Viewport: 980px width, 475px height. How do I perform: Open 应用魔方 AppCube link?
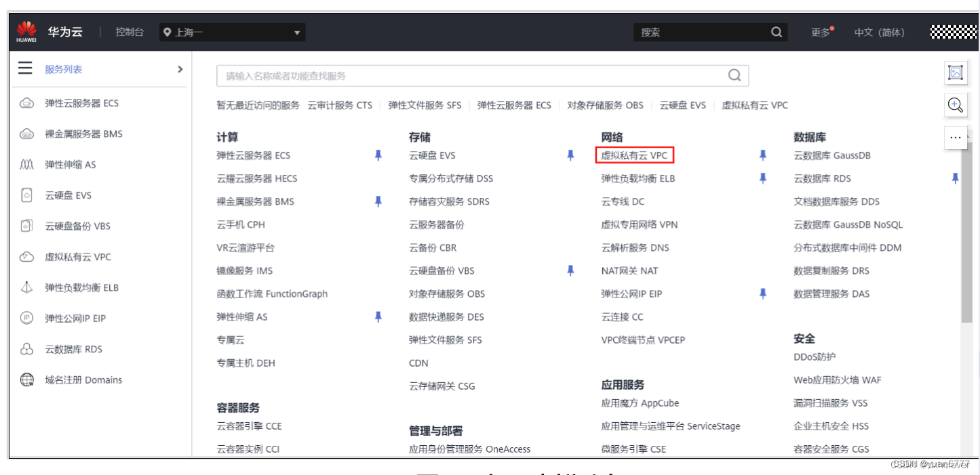pos(640,403)
